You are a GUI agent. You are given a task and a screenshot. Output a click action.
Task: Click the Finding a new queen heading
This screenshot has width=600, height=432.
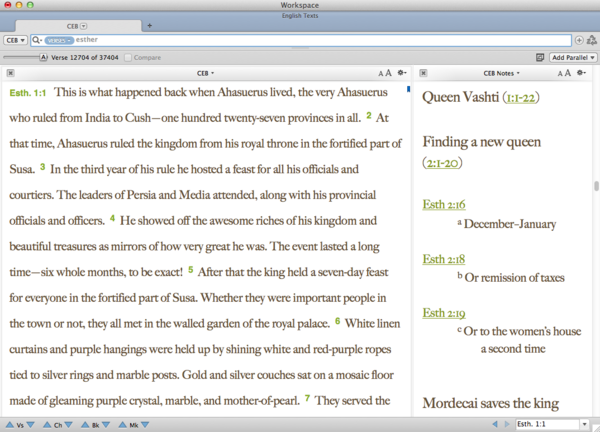(481, 142)
